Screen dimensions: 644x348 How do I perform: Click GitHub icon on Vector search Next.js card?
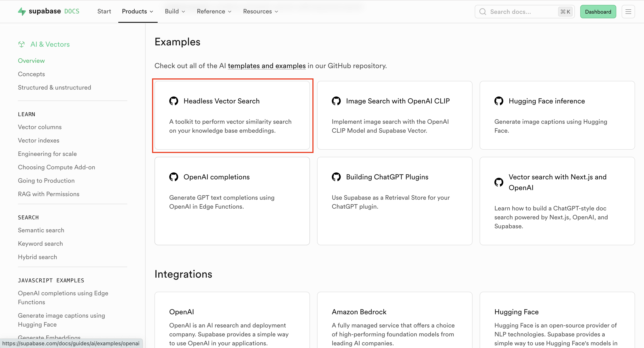click(499, 182)
